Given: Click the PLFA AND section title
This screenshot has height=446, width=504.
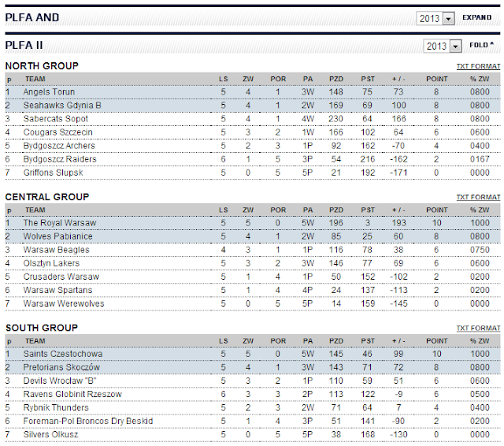Looking at the screenshot, I should [31, 17].
